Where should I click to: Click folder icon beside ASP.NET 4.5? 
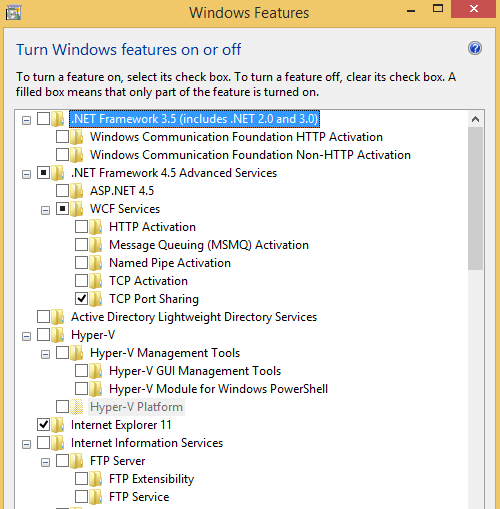click(x=77, y=191)
